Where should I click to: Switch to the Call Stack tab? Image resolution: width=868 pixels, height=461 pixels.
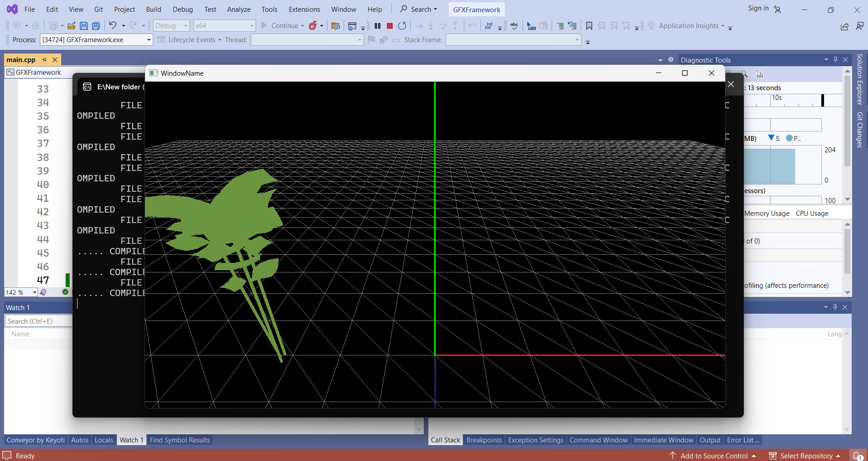pos(445,440)
